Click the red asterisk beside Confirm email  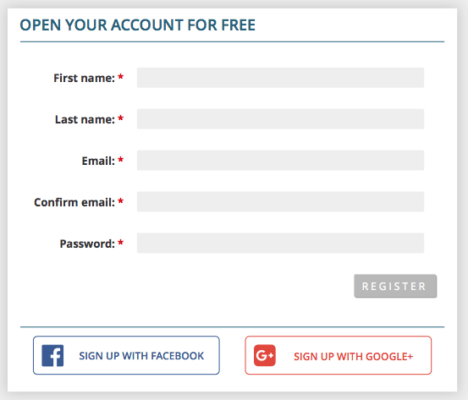(121, 201)
